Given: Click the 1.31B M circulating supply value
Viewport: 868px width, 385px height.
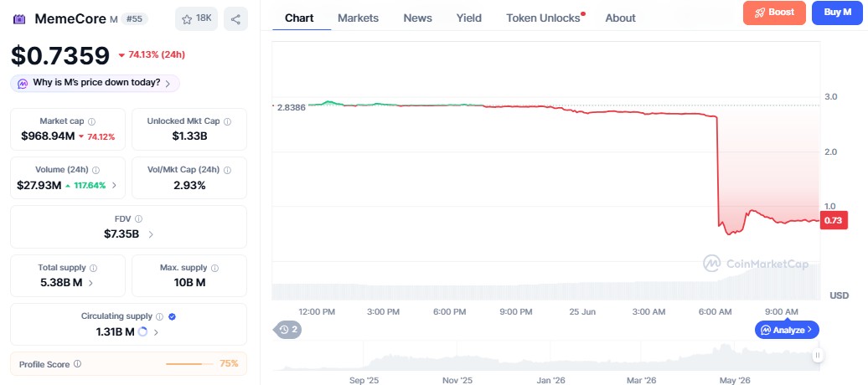Looking at the screenshot, I should click(x=115, y=332).
